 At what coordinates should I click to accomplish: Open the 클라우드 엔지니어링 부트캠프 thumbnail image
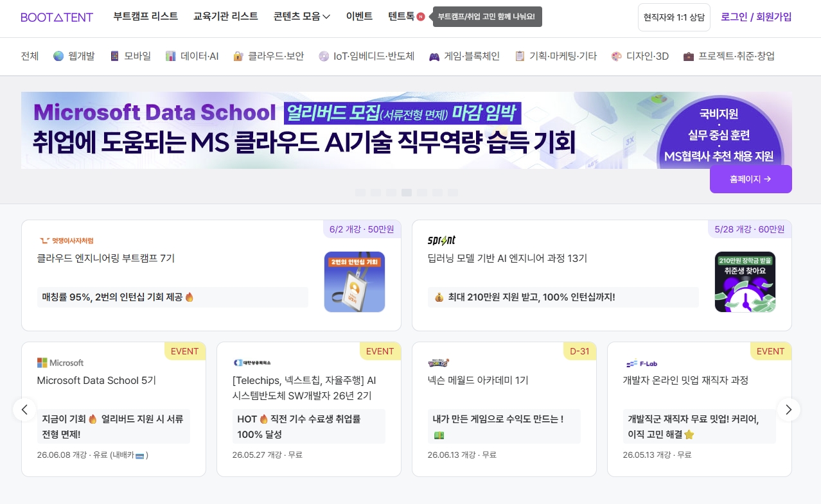coord(355,282)
